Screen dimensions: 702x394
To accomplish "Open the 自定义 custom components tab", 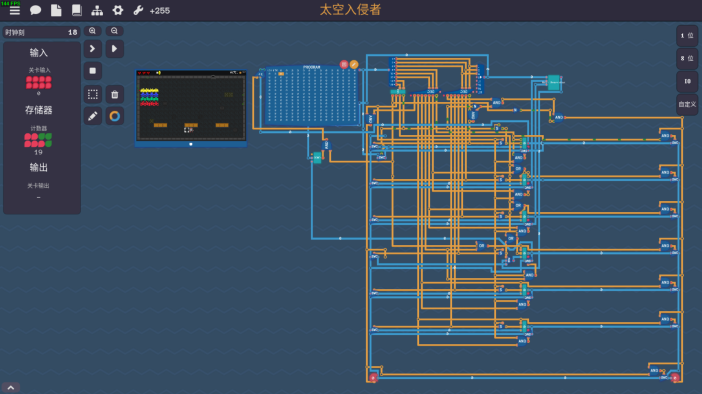I will 687,104.
